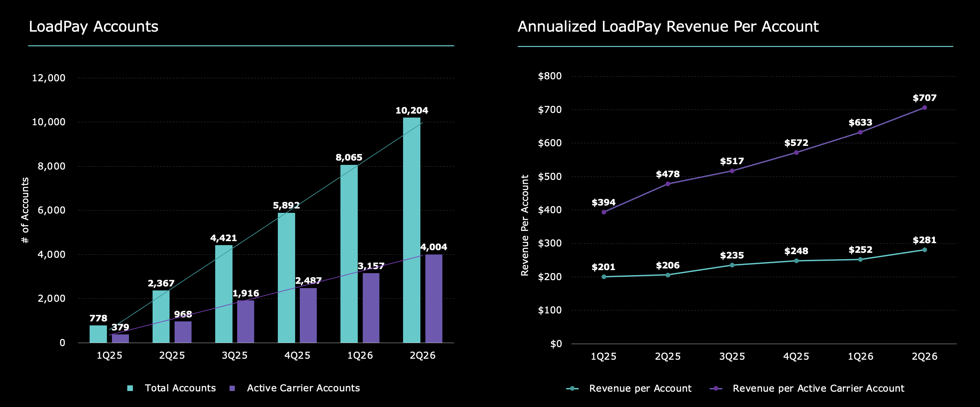Click the purple line point at 4Q25
This screenshot has width=980, height=407.
coord(796,153)
